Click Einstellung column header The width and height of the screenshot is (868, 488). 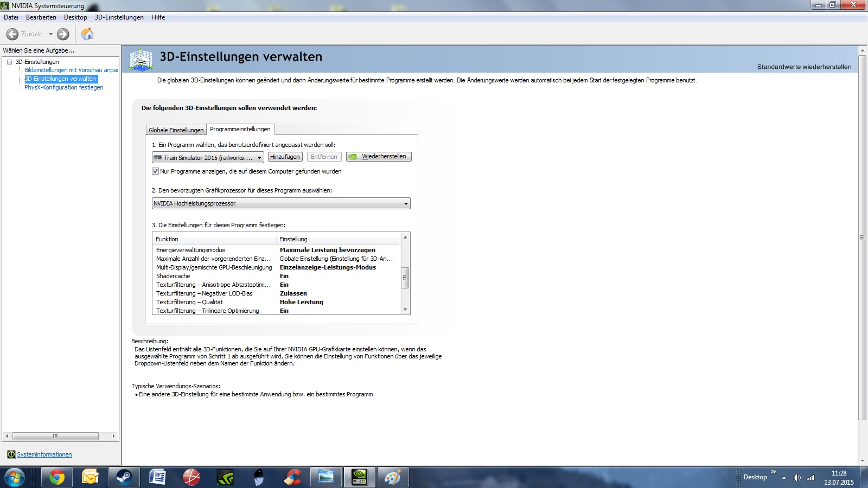point(339,239)
